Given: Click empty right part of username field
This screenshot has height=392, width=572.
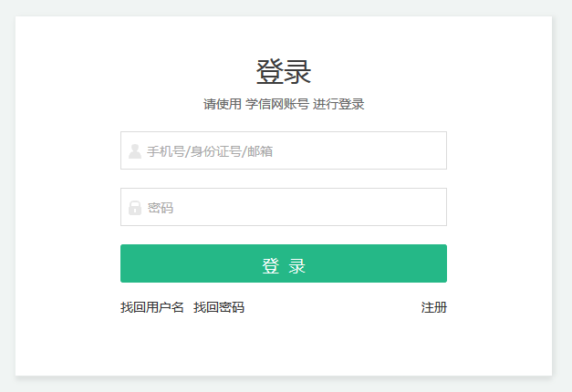Looking at the screenshot, I should pyautogui.click(x=365, y=150).
